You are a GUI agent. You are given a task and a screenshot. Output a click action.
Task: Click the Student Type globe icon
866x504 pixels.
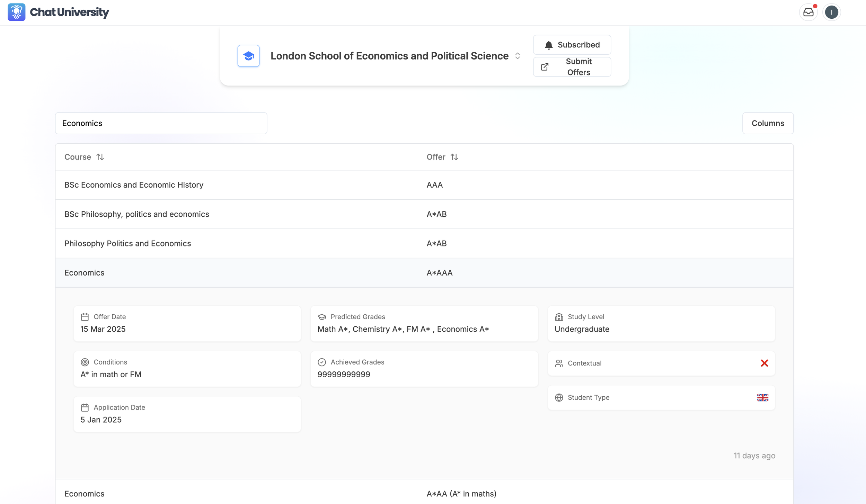pyautogui.click(x=559, y=397)
